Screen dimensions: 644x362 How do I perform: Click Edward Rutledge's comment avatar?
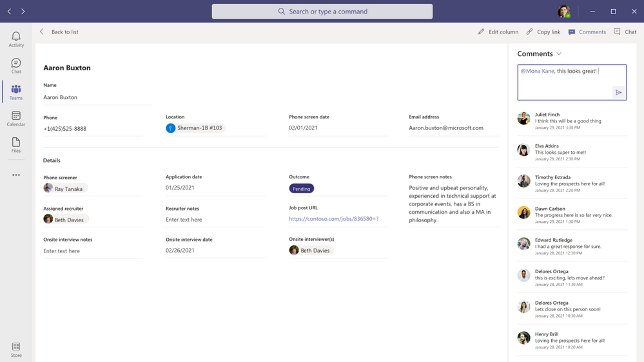pos(523,243)
